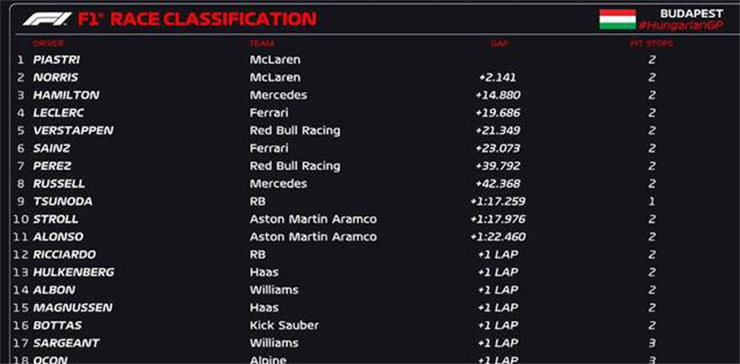Click Tsunoda's gap time +1:17.259

click(498, 202)
